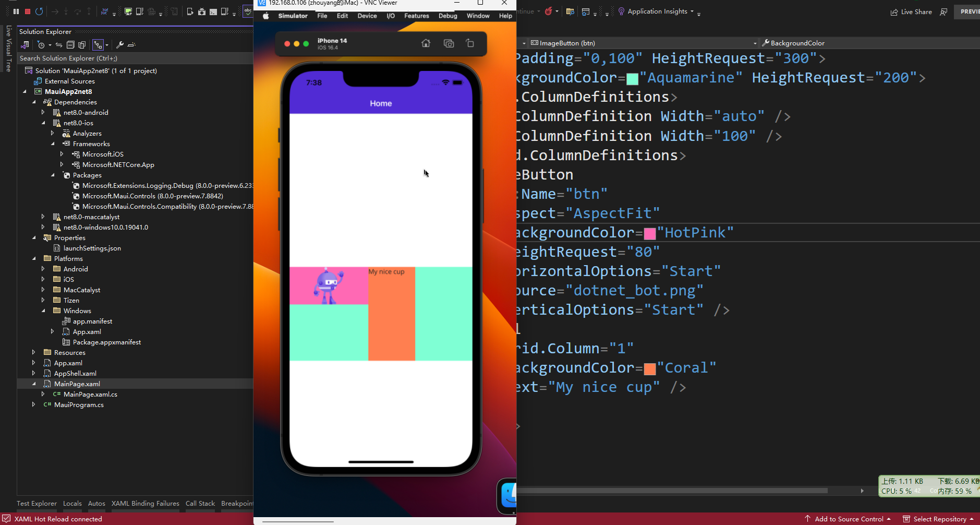
Task: Pause the running debugger
Action: [x=16, y=11]
